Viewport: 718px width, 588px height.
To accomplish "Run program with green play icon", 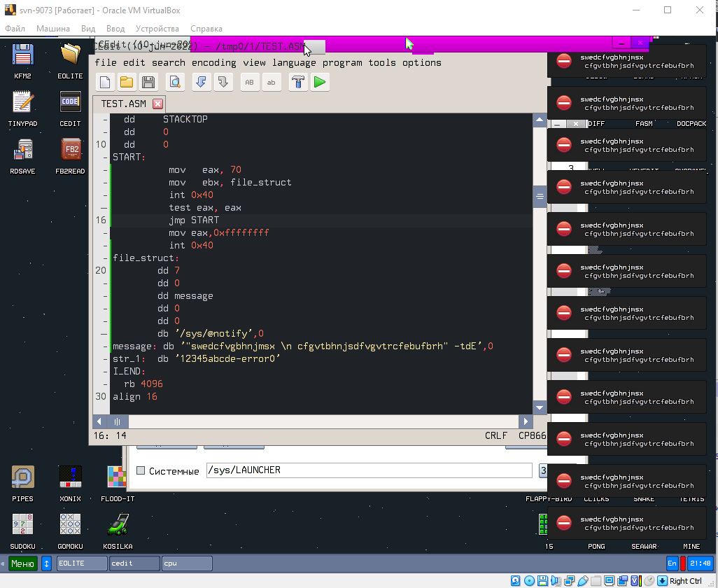I will click(x=320, y=83).
